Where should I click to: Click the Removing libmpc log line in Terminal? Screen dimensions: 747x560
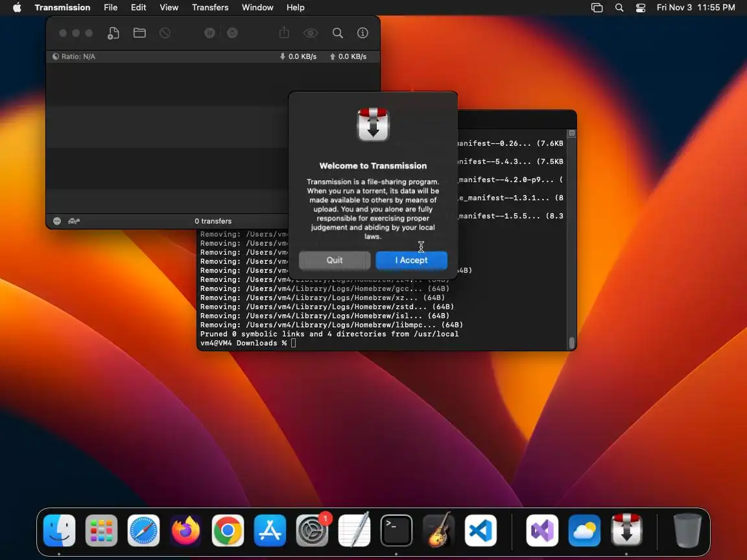pos(331,325)
